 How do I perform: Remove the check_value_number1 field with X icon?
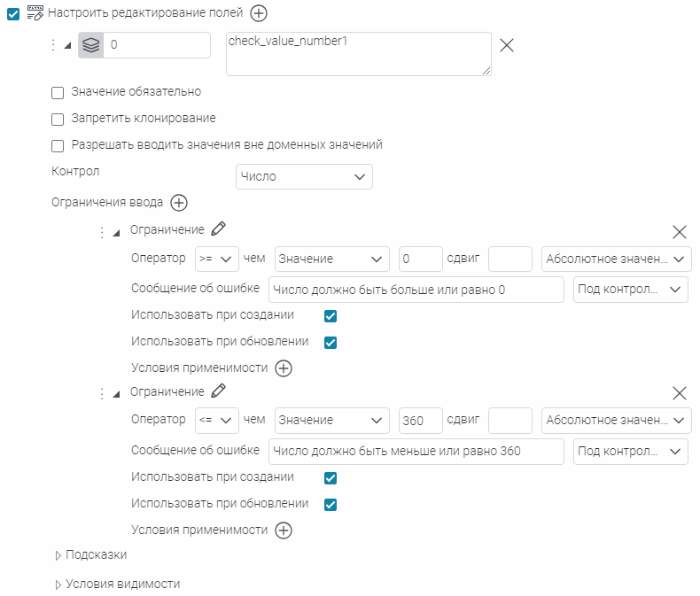pos(507,46)
